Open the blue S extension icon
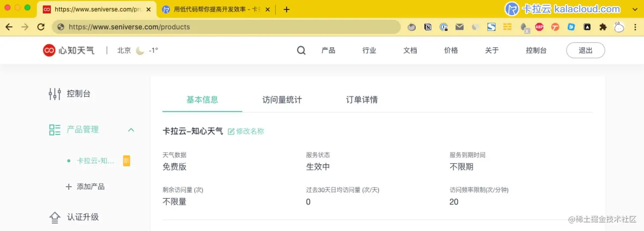 pos(492,27)
